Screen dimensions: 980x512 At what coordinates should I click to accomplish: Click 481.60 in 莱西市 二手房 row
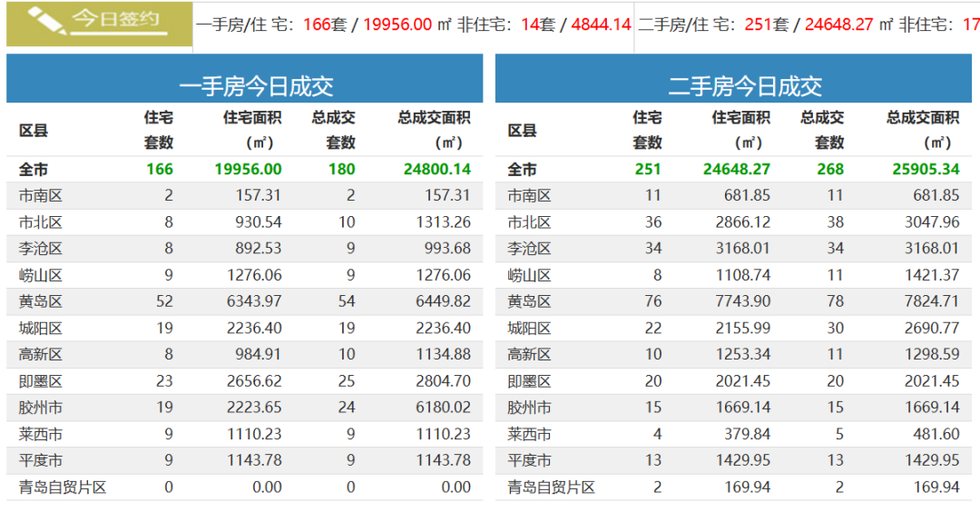(x=936, y=434)
